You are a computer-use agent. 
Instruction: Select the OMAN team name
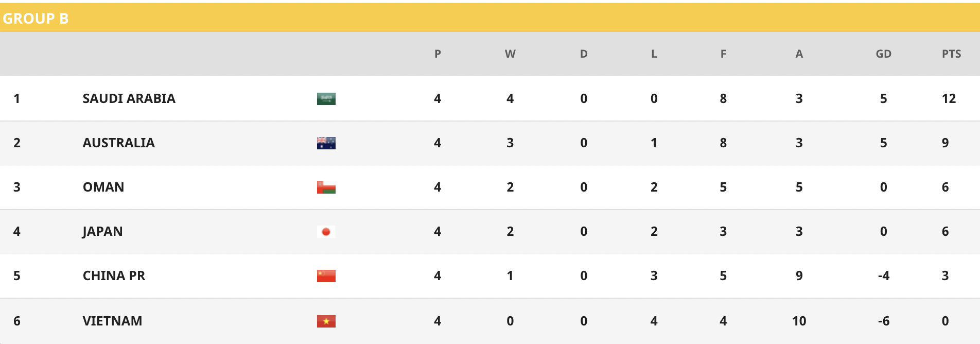pyautogui.click(x=103, y=187)
